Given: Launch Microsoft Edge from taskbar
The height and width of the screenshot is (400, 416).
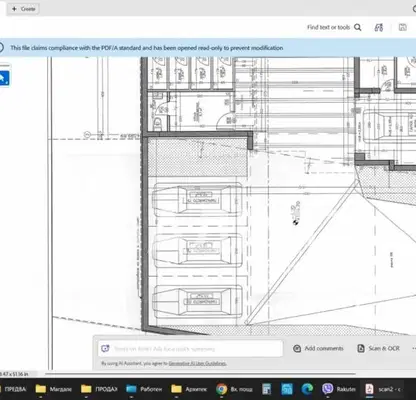Looking at the screenshot, I should [x=307, y=389].
